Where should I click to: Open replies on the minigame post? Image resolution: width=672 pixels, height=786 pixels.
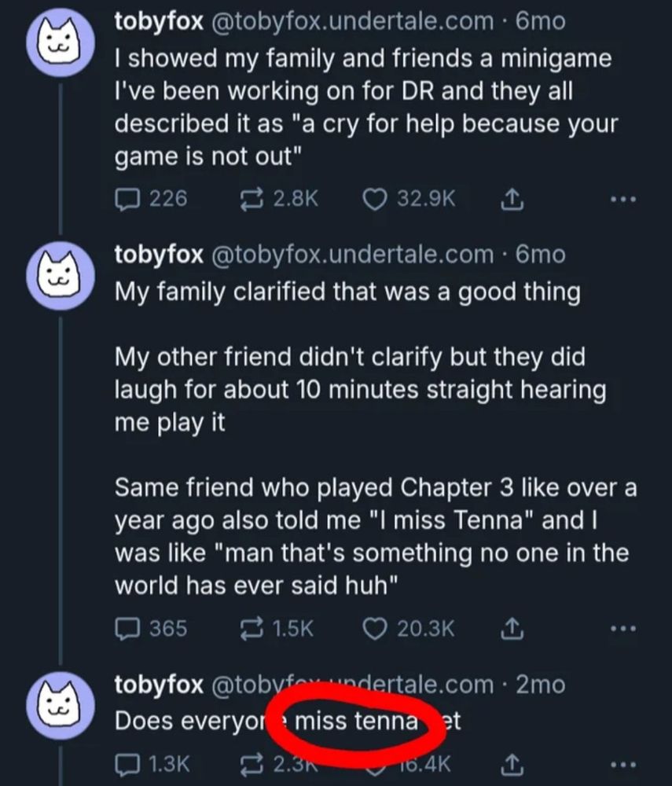(151, 199)
